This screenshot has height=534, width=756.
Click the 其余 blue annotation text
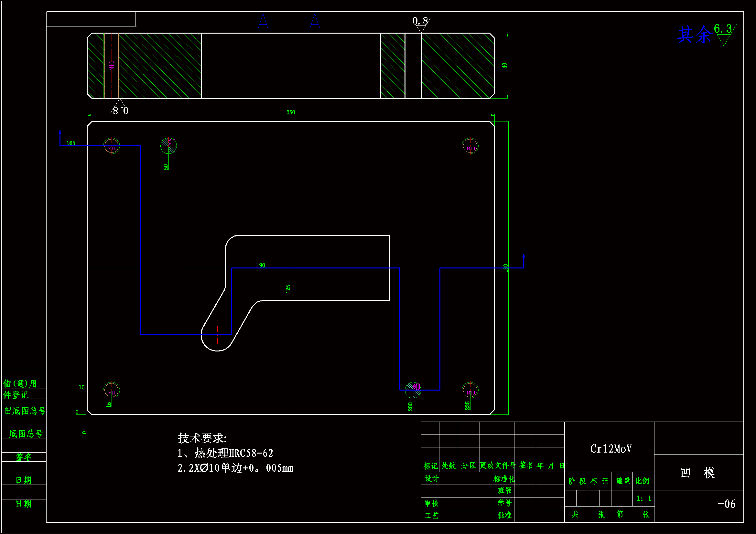694,35
